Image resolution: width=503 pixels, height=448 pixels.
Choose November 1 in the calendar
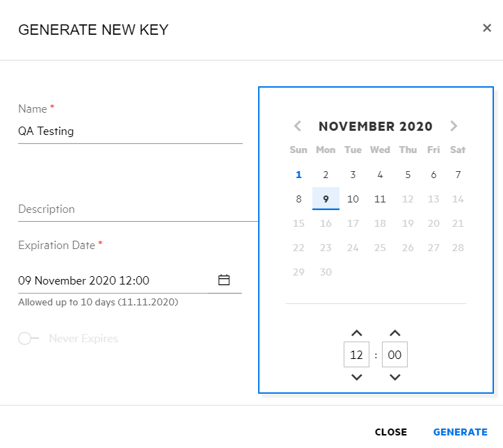[298, 175]
